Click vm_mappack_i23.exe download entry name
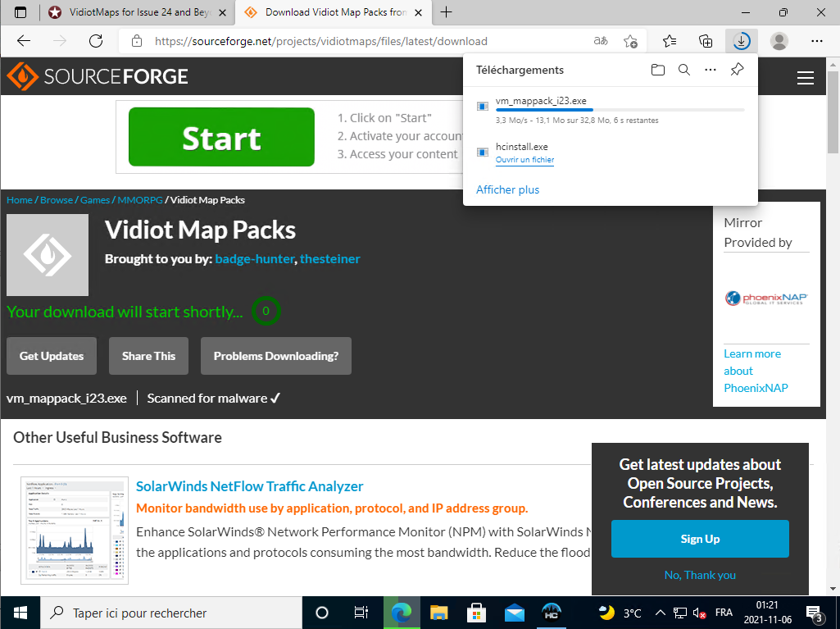 (541, 101)
